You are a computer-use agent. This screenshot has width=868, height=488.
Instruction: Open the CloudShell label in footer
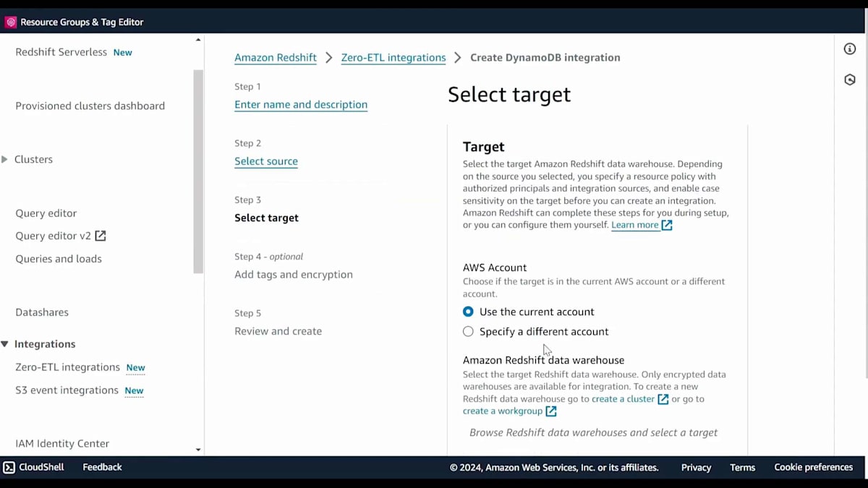pyautogui.click(x=41, y=467)
